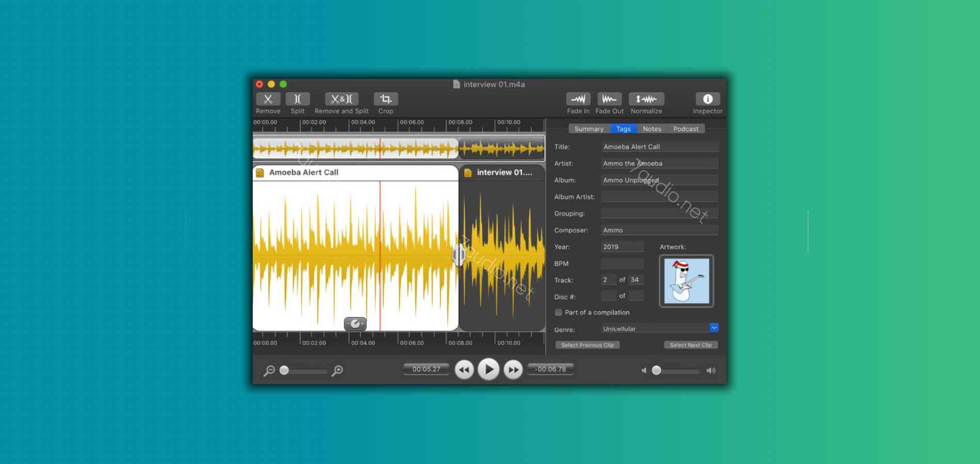
Task: Click the document icon in the title bar
Action: [456, 84]
